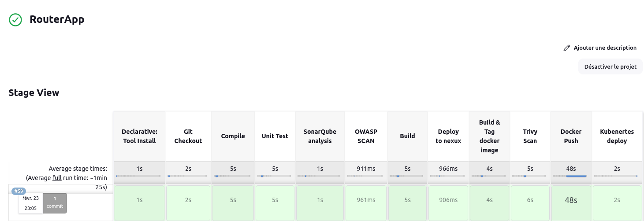Click the févr. 23 23:05 build date
This screenshot has height=221, width=644.
(x=30, y=203)
